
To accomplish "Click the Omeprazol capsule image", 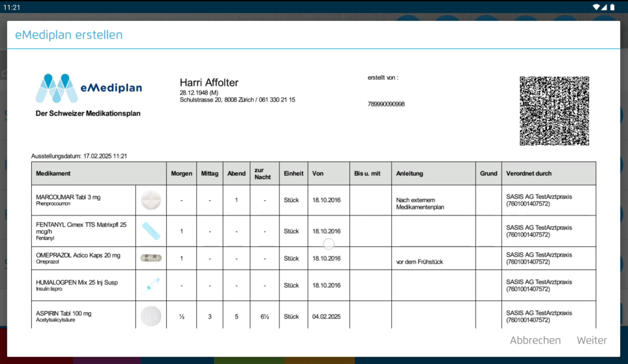I will coord(151,258).
